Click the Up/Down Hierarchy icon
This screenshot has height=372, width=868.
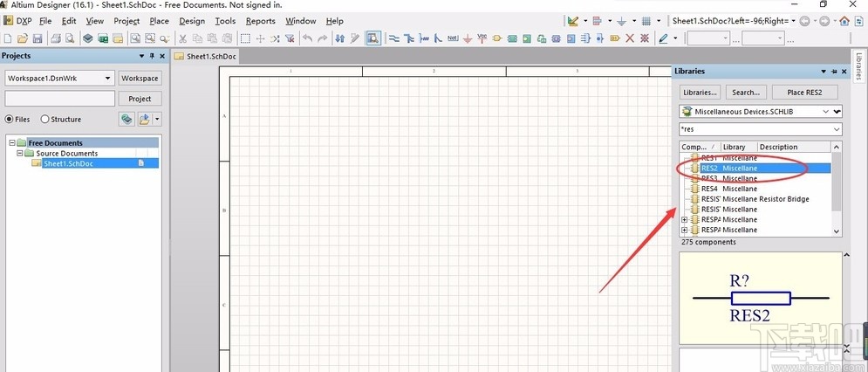tap(340, 38)
